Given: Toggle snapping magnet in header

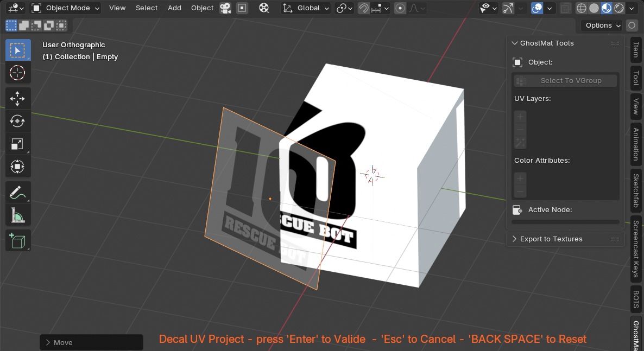Looking at the screenshot, I should click(x=364, y=8).
